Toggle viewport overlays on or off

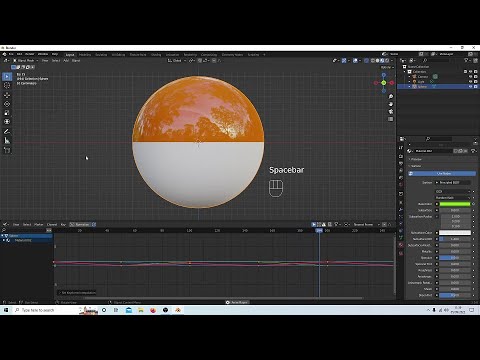[355, 61]
